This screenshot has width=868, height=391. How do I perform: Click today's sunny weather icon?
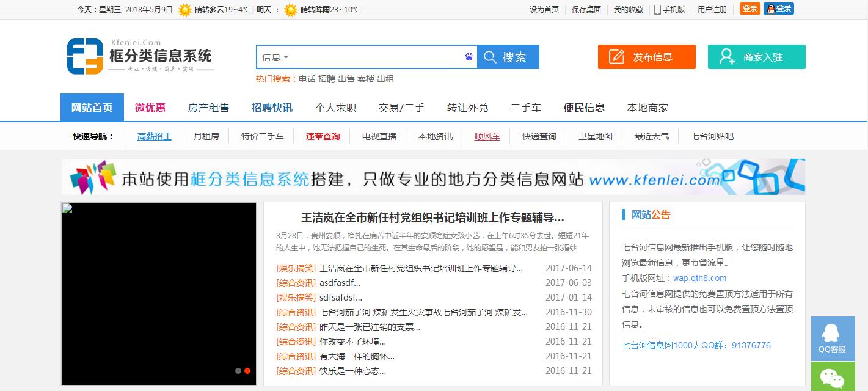(184, 10)
